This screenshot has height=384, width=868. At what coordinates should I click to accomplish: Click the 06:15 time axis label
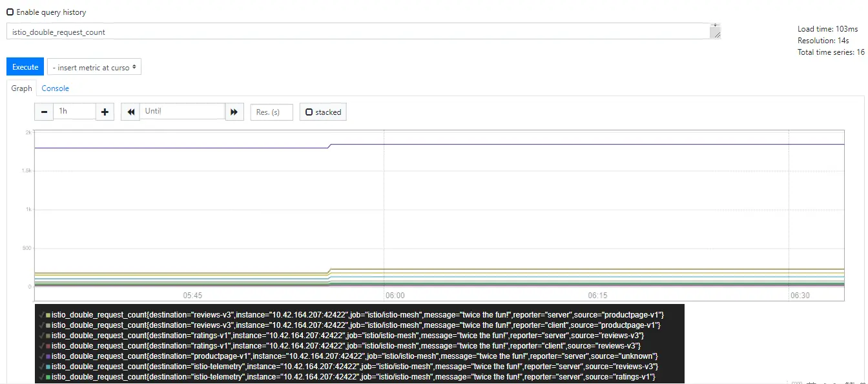click(597, 296)
